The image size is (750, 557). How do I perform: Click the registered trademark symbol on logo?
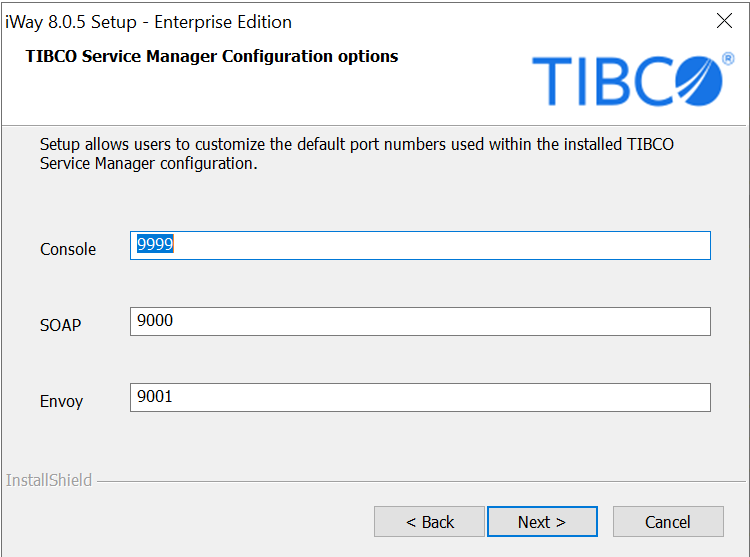[728, 58]
